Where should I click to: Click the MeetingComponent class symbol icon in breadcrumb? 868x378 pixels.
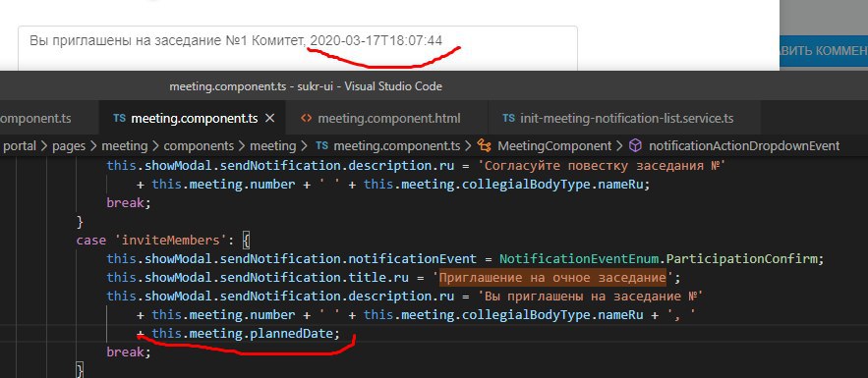485,146
